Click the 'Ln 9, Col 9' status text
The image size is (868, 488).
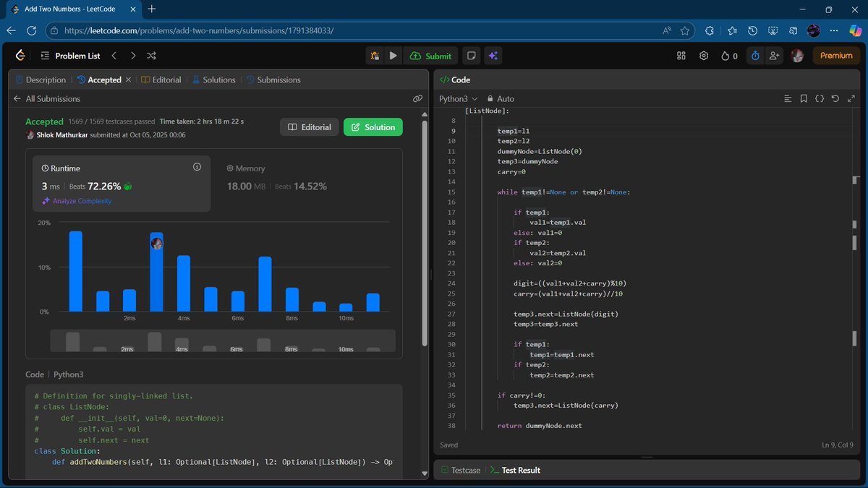click(838, 445)
